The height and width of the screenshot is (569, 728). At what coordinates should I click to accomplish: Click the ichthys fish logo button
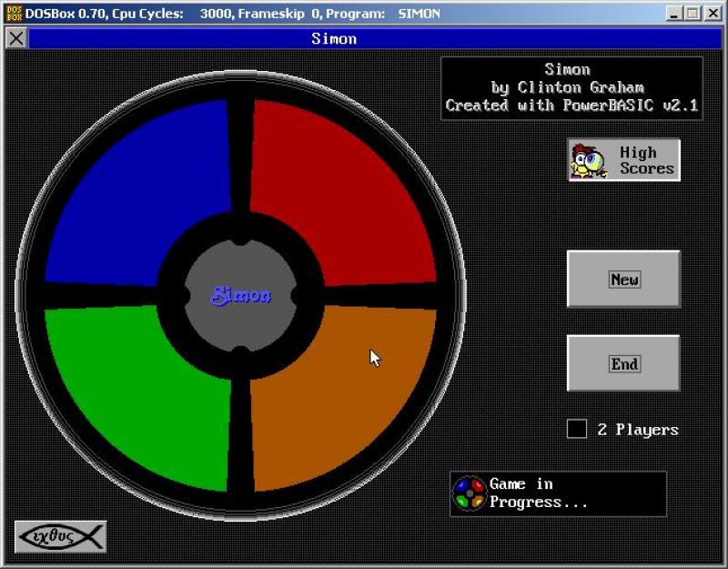[x=61, y=536]
